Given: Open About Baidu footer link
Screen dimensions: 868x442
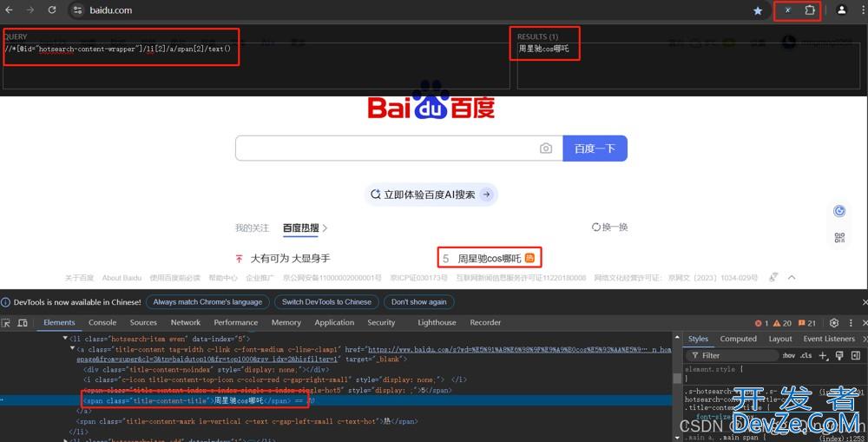Looking at the screenshot, I should point(122,278).
